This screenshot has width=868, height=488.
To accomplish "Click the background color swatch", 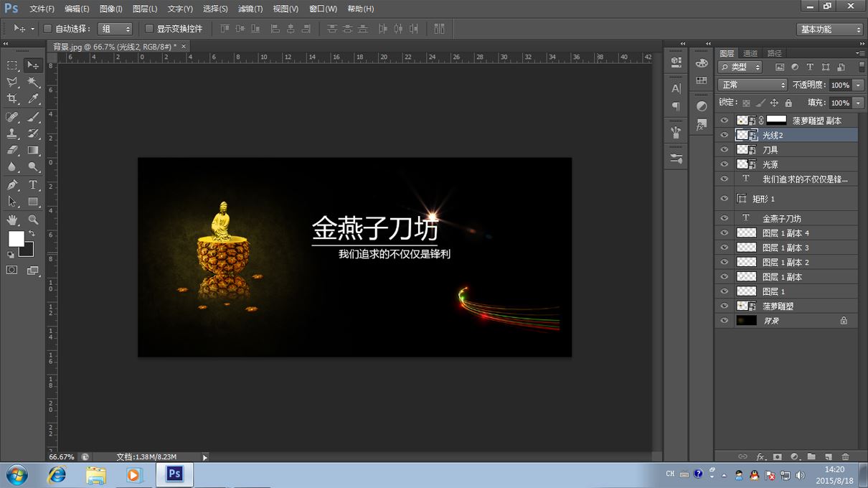I will (x=27, y=250).
